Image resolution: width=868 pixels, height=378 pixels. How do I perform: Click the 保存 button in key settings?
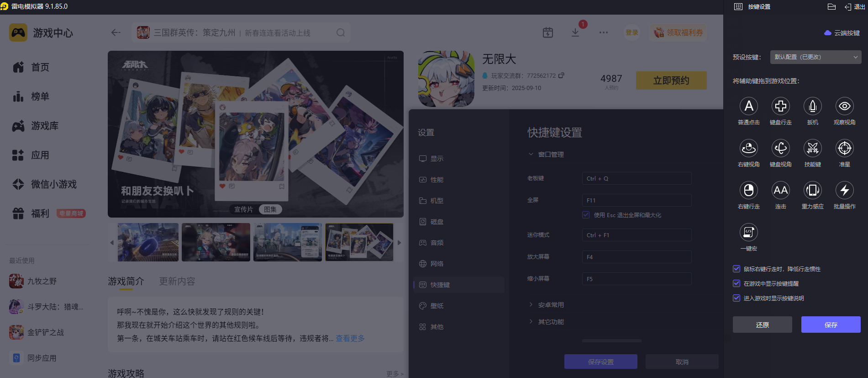[831, 325]
